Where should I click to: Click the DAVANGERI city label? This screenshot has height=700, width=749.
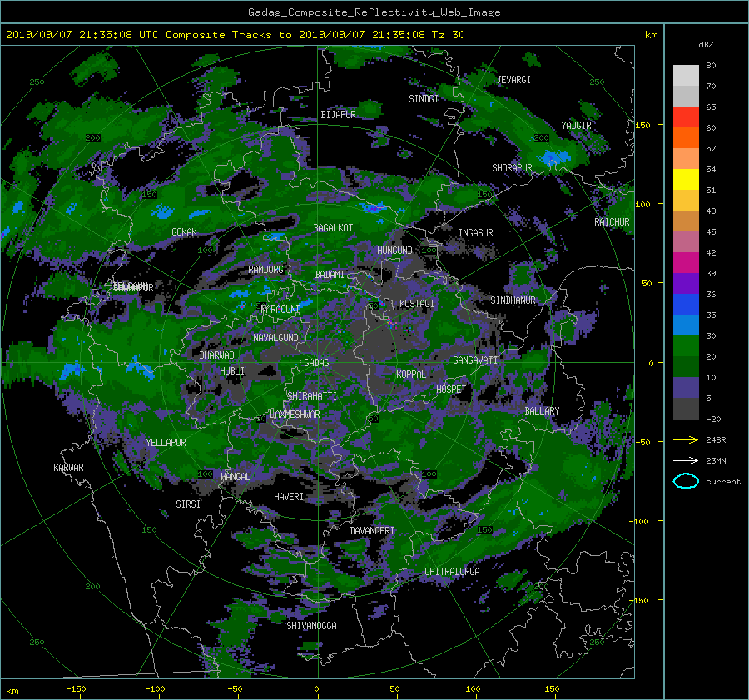(372, 531)
